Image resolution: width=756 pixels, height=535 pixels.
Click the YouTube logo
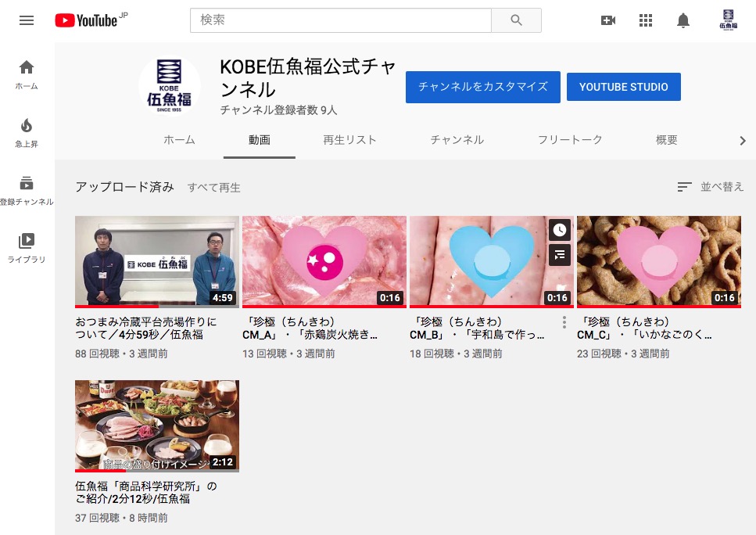(86, 20)
